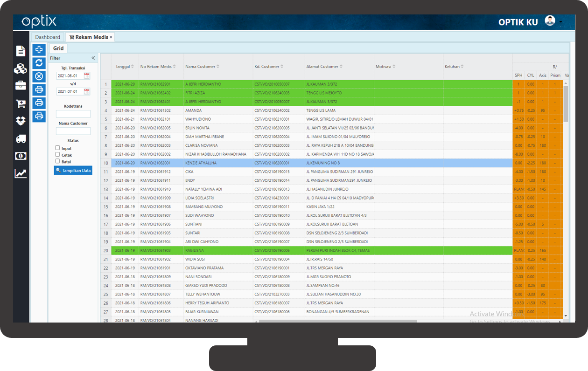Viewport: 588px width, 371px height.
Task: Open the briefcase icon in left sidebar
Action: pyautogui.click(x=21, y=85)
